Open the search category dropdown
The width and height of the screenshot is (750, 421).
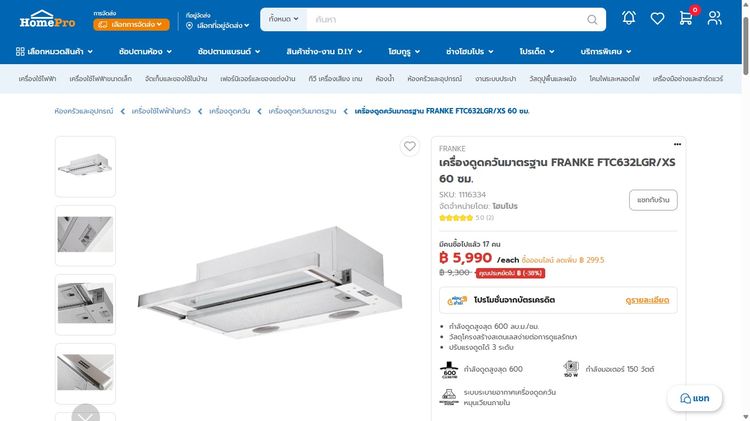[284, 19]
